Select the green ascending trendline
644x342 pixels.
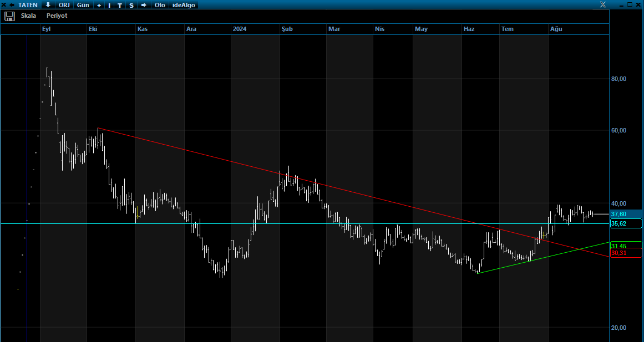(x=543, y=258)
